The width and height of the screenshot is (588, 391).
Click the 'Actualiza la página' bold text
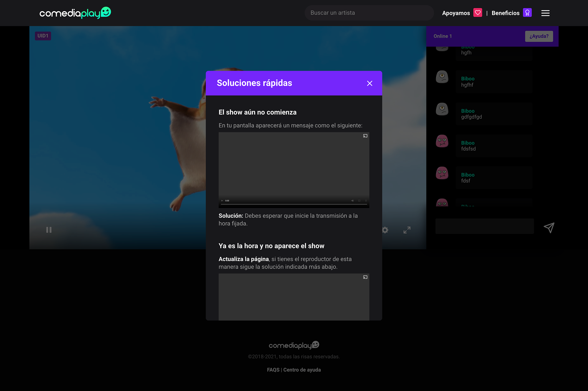tap(244, 259)
